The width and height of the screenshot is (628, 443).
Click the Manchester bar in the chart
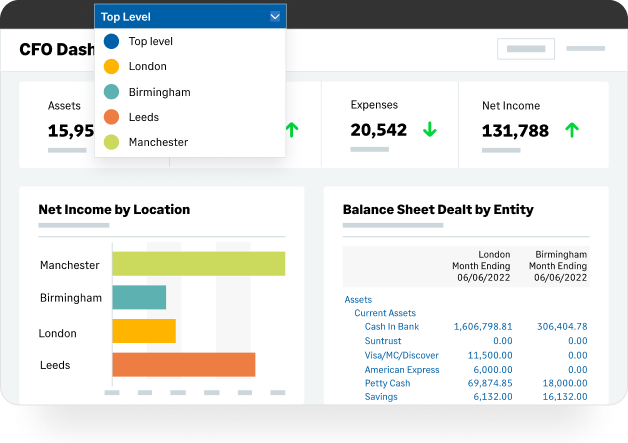pyautogui.click(x=199, y=264)
